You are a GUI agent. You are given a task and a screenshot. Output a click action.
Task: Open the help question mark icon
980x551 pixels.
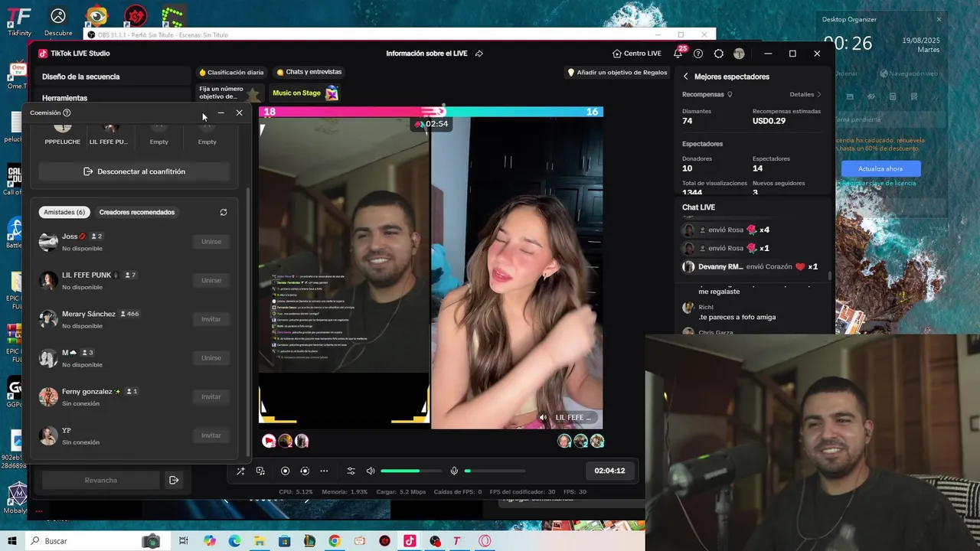(698, 54)
